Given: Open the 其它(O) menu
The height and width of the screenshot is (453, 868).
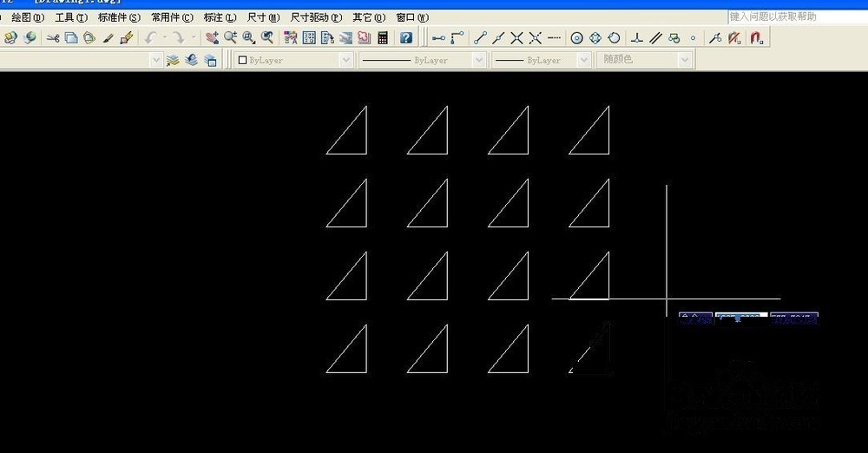Looking at the screenshot, I should click(x=369, y=17).
